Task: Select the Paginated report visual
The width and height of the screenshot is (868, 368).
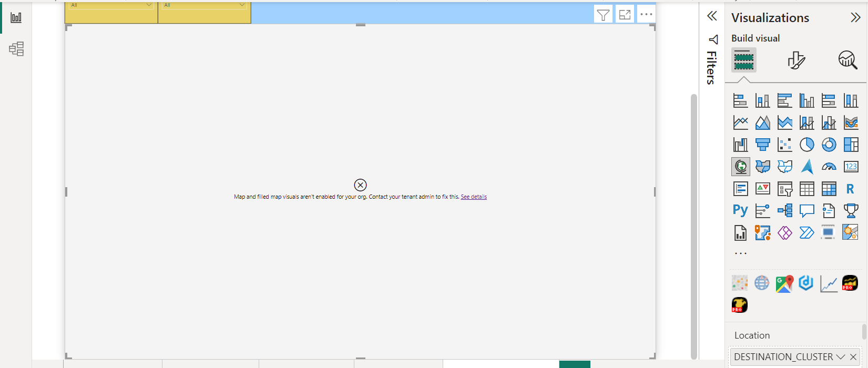Action: tap(740, 233)
